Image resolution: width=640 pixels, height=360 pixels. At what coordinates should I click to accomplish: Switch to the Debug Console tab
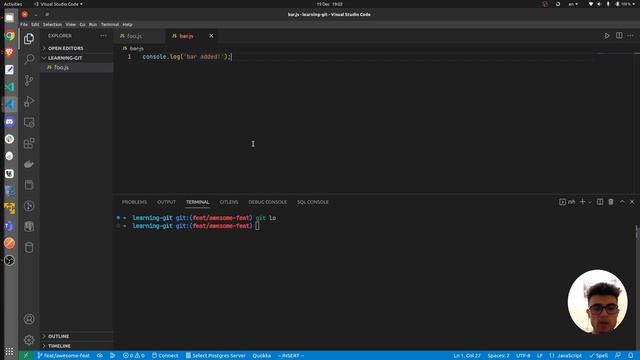(x=267, y=202)
